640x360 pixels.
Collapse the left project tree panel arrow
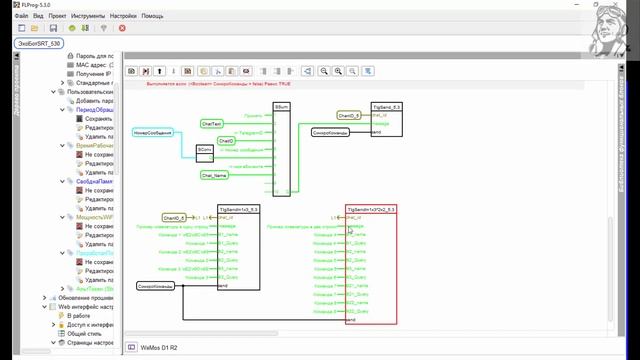17,57
